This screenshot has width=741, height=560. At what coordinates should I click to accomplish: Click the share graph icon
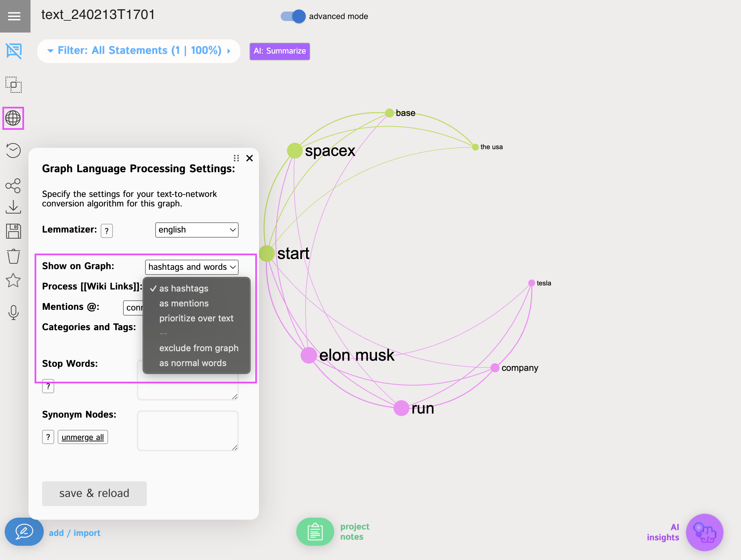pyautogui.click(x=13, y=186)
